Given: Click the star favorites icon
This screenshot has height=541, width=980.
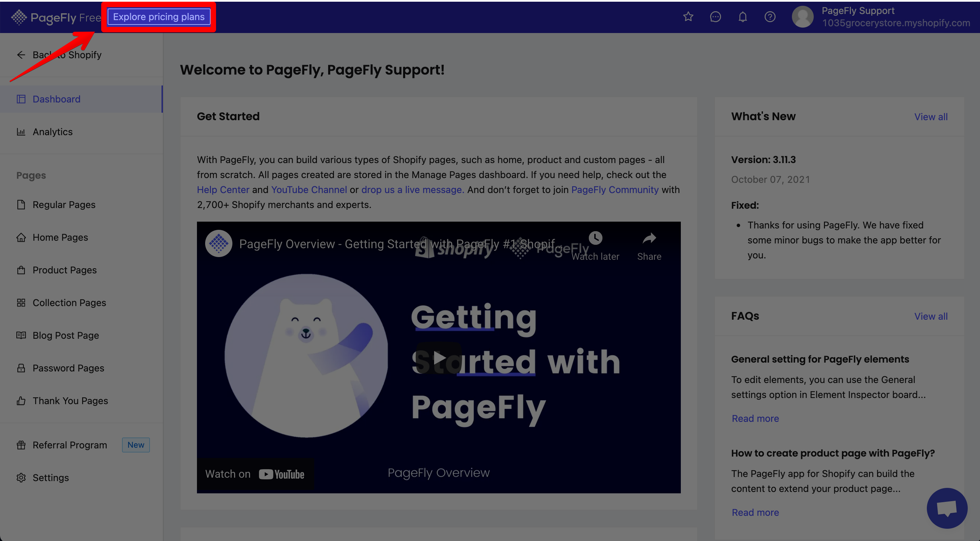Looking at the screenshot, I should [x=688, y=17].
